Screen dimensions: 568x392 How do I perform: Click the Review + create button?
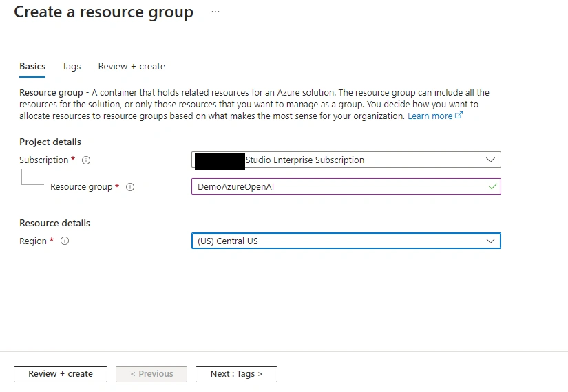61,374
